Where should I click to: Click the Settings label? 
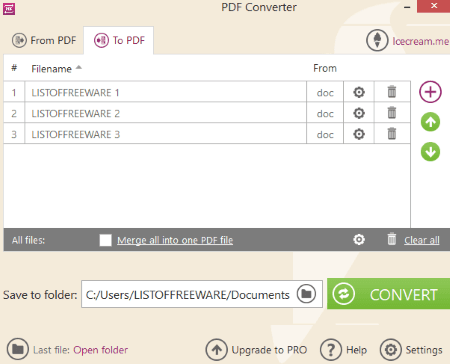pyautogui.click(x=424, y=350)
